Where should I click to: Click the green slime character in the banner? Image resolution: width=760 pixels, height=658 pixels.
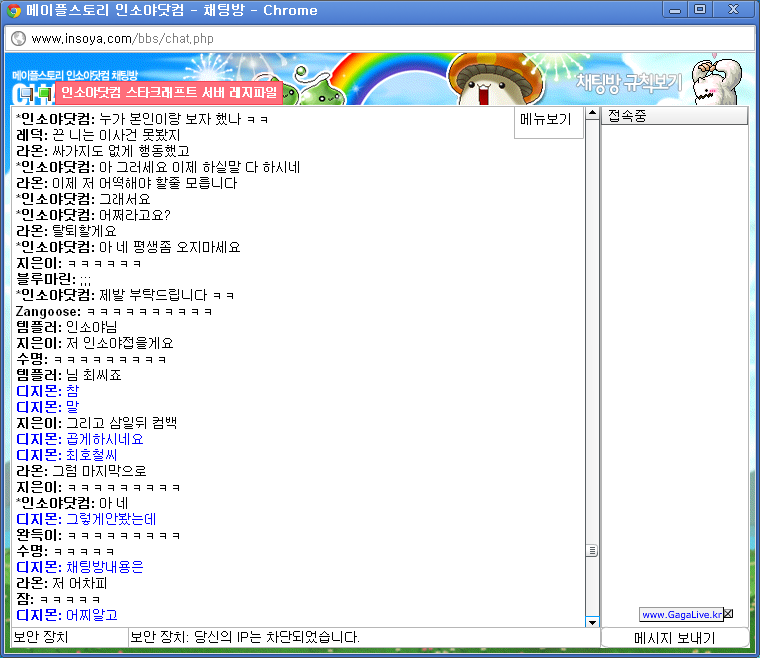point(321,91)
